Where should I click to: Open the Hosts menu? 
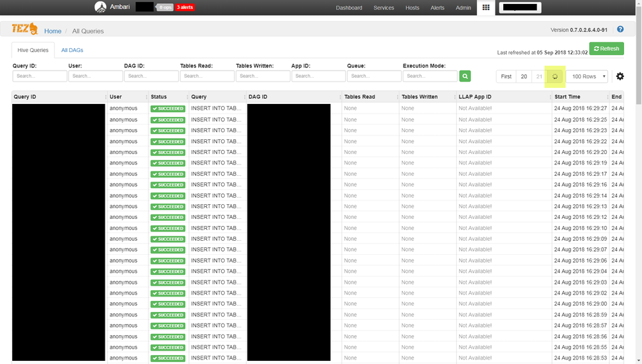point(413,8)
